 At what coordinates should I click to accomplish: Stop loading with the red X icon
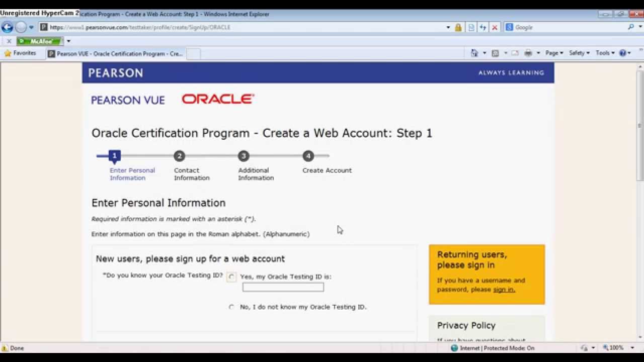pyautogui.click(x=495, y=28)
